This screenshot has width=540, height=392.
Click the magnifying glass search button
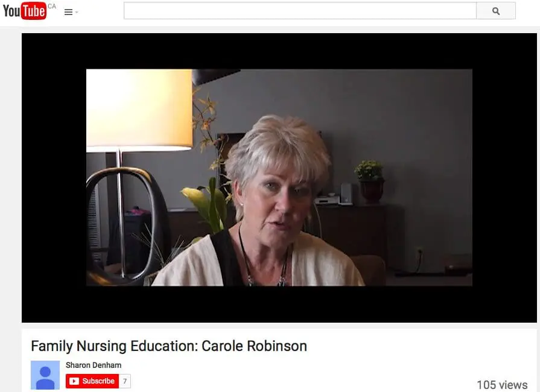coord(496,11)
